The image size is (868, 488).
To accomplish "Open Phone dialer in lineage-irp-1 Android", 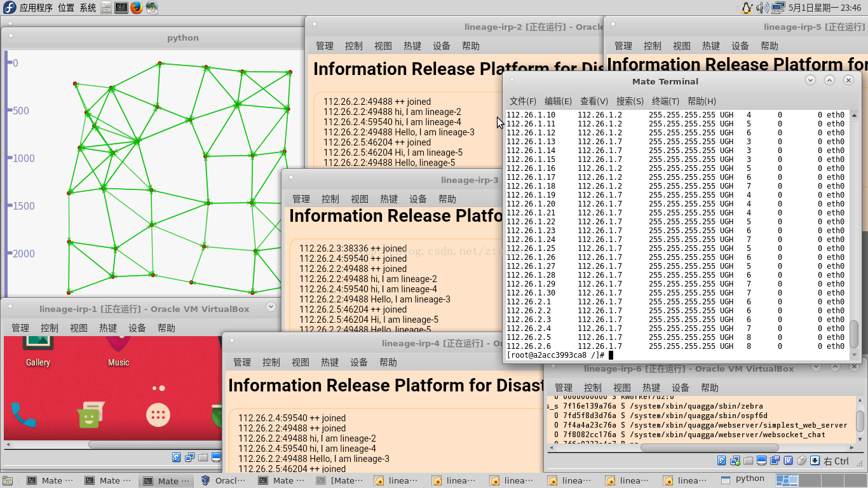I will click(x=23, y=415).
